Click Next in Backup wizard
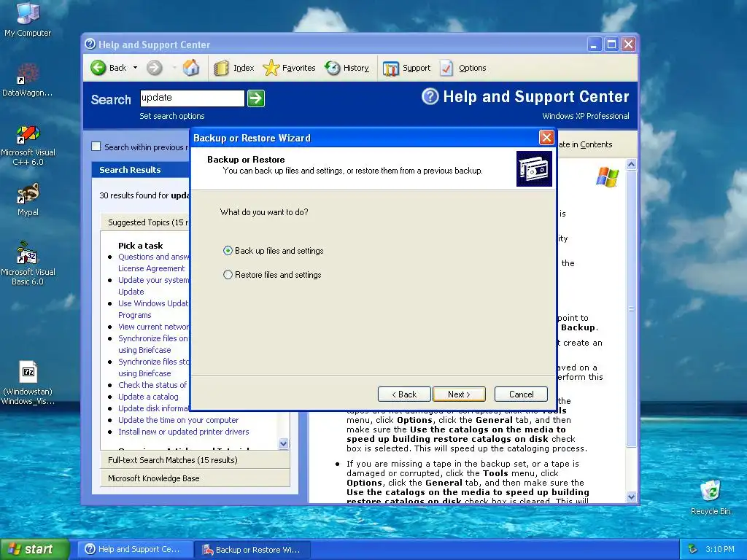Image resolution: width=747 pixels, height=560 pixels. coord(459,394)
